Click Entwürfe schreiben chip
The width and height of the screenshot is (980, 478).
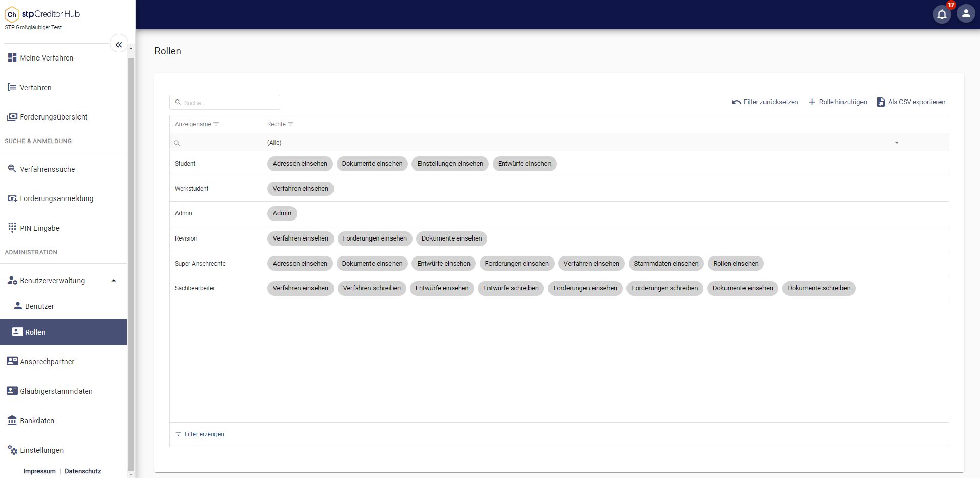(511, 288)
